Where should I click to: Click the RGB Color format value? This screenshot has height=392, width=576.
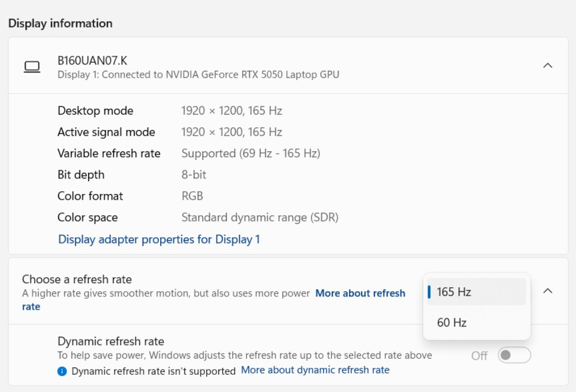point(192,196)
